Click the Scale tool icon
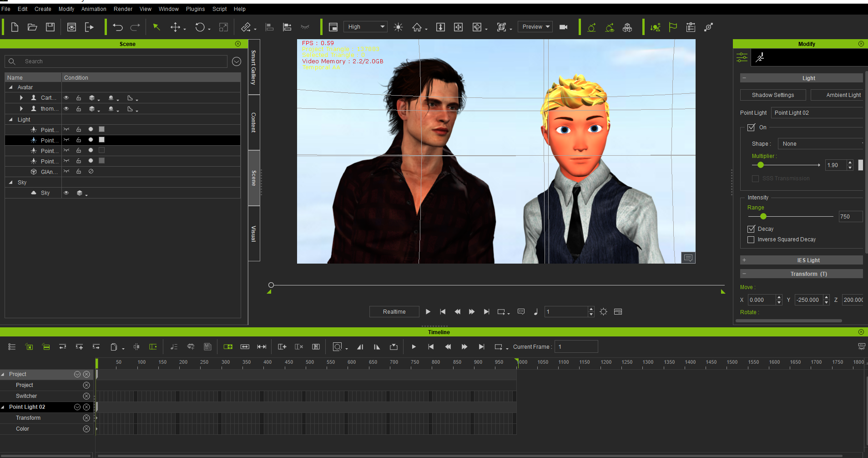868x458 pixels. 223,27
